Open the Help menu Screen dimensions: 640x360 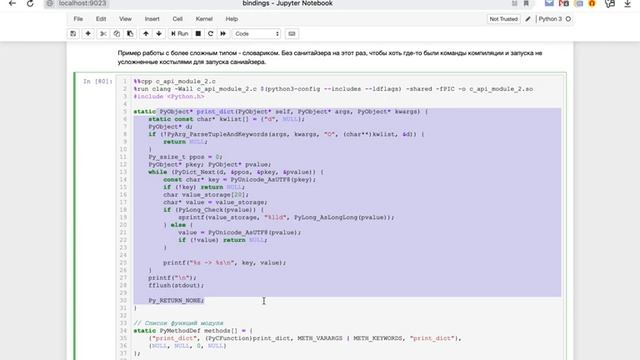point(231,19)
